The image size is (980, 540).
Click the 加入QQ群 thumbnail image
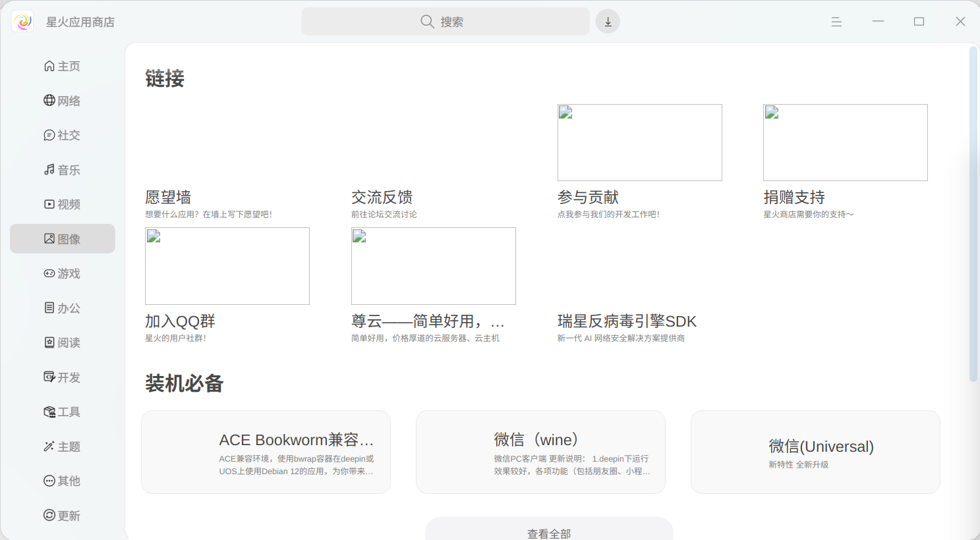coord(227,266)
